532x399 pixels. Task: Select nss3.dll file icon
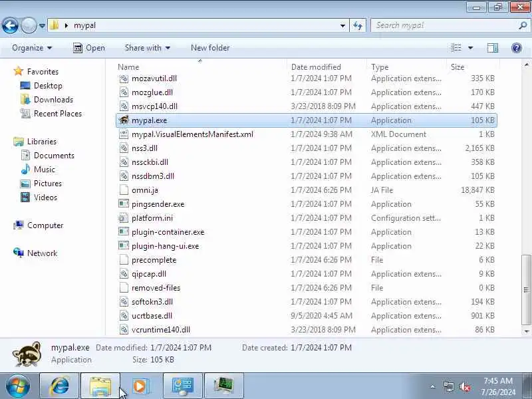(x=124, y=148)
